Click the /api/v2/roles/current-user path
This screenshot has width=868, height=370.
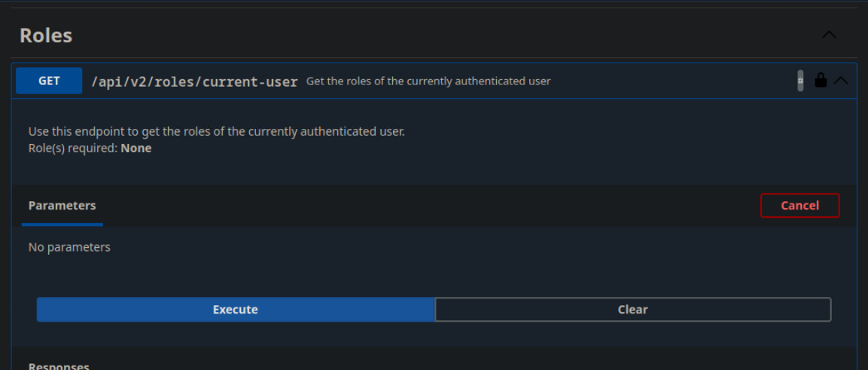point(194,81)
